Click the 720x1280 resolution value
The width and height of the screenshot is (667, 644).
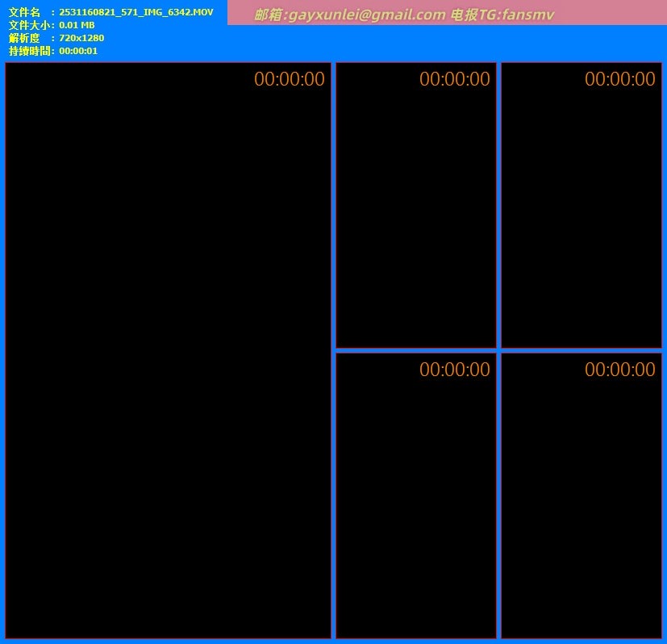coord(81,38)
